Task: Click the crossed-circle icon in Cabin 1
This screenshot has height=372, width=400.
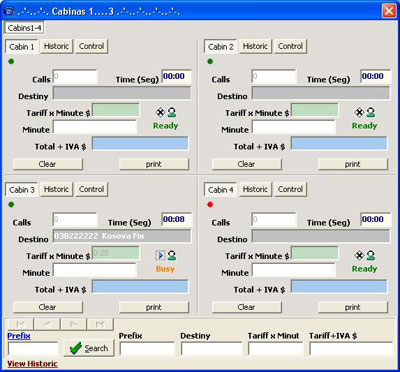Action: 160,113
